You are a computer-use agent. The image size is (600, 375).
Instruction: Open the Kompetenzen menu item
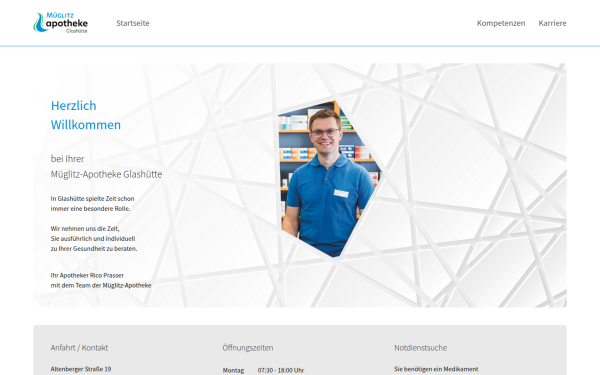501,23
